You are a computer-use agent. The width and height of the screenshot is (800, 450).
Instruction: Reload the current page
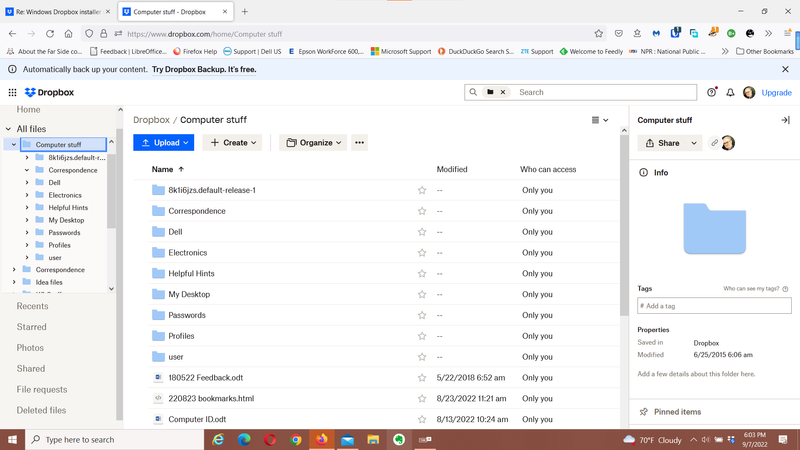(x=49, y=34)
